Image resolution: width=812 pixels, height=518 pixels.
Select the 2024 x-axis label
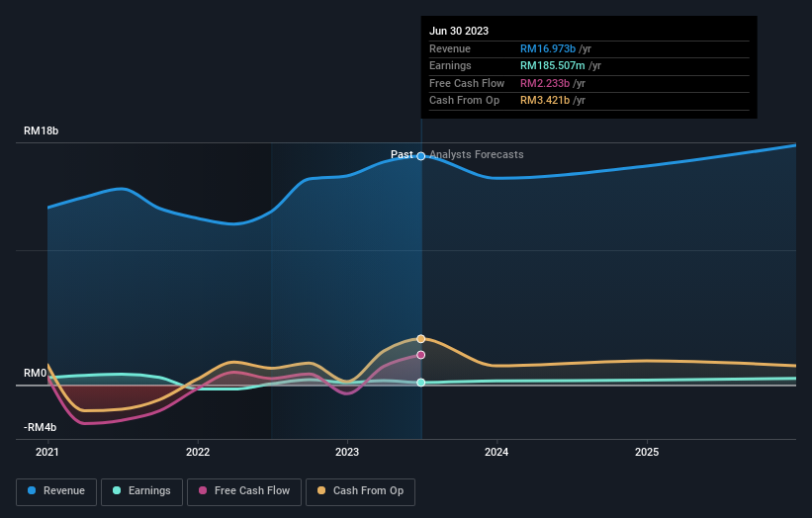tap(496, 453)
